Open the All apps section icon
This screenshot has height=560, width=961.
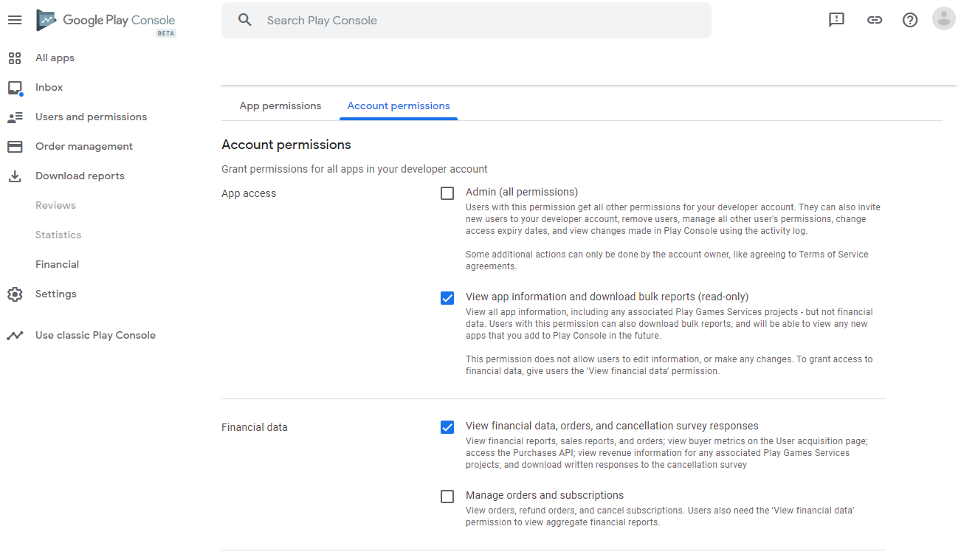tap(15, 58)
